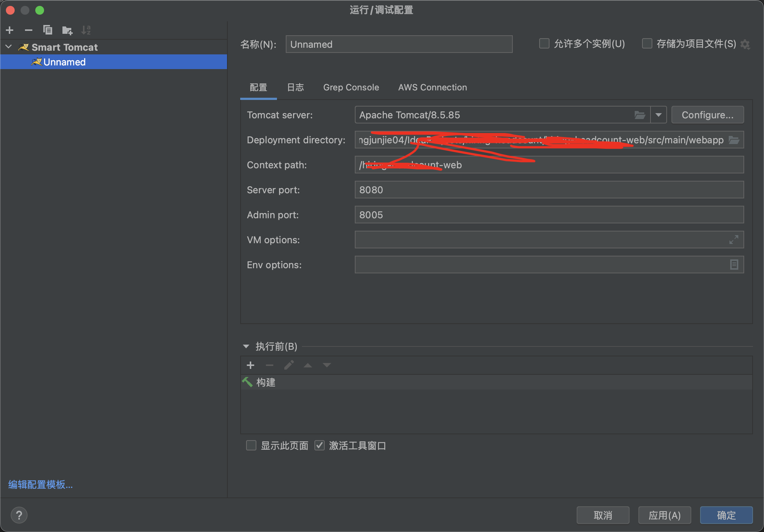Enable allow multiple instances (允许多个实例)
Image resolution: width=764 pixels, height=532 pixels.
[544, 44]
